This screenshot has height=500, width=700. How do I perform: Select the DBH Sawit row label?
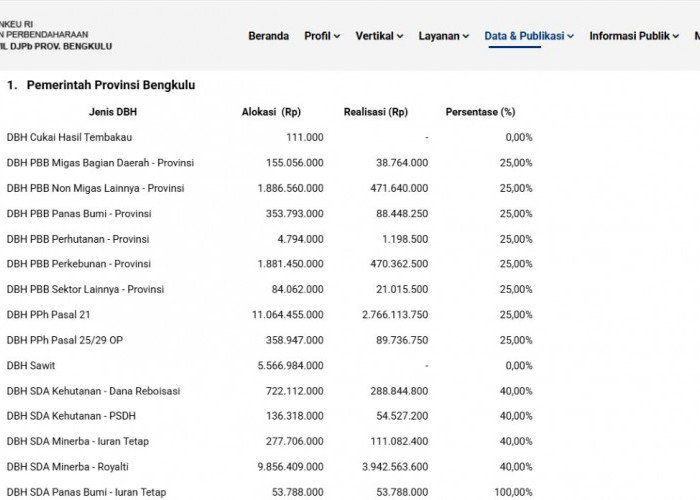pyautogui.click(x=31, y=366)
